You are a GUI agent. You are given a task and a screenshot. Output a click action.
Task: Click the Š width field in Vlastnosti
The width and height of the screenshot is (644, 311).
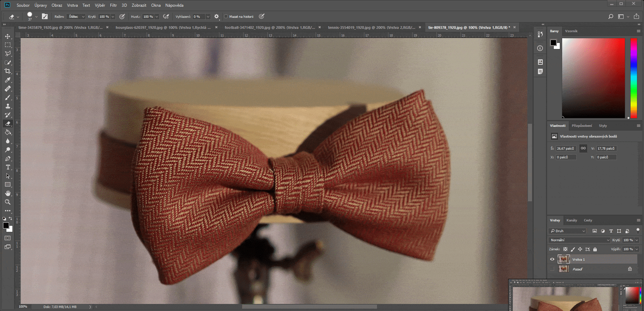coord(566,148)
